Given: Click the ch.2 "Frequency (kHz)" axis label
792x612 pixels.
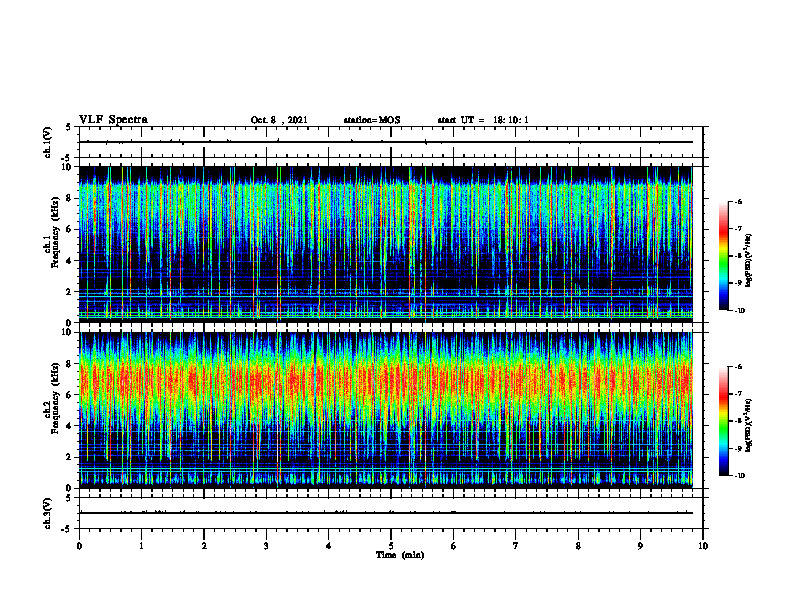Looking at the screenshot, I should 55,398.
